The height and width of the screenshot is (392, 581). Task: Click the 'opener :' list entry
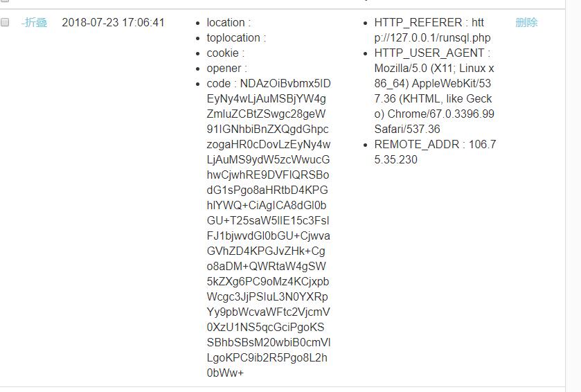click(226, 69)
